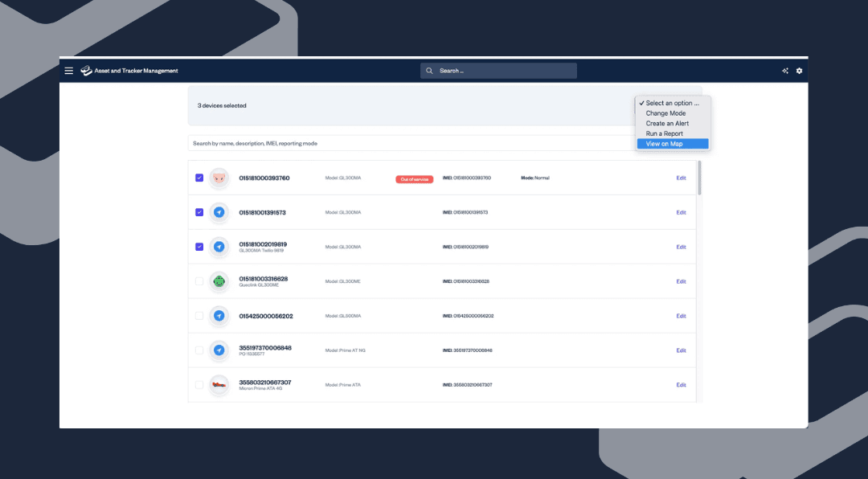Select Run a Report from the list

pyautogui.click(x=664, y=133)
